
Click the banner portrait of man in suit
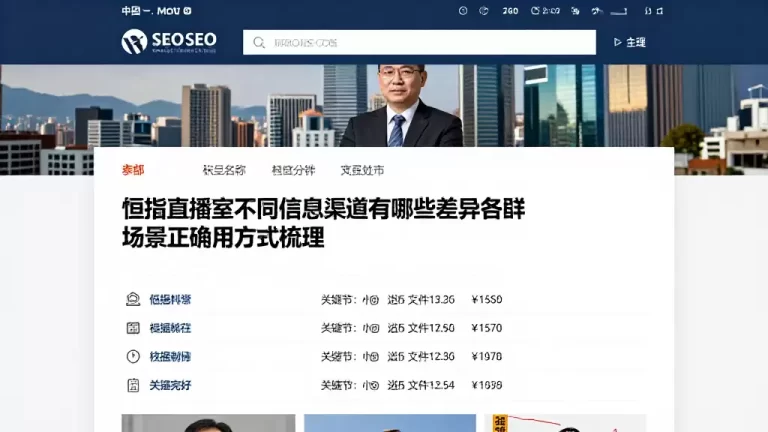(402, 105)
